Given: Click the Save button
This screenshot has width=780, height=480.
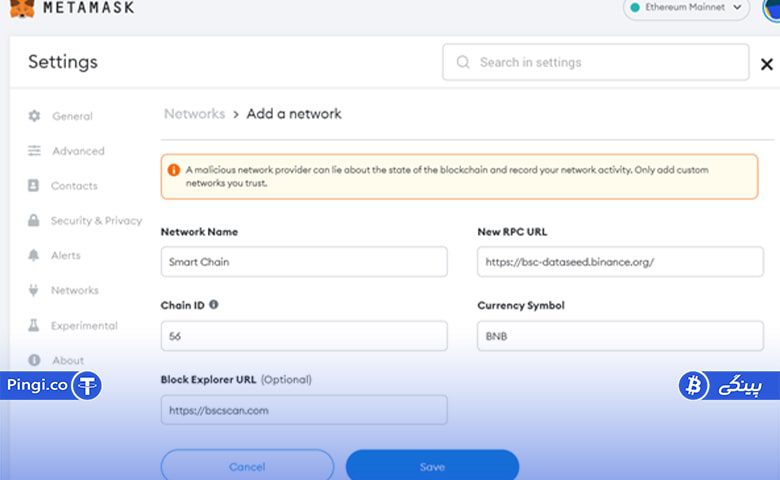Looking at the screenshot, I should coord(432,466).
